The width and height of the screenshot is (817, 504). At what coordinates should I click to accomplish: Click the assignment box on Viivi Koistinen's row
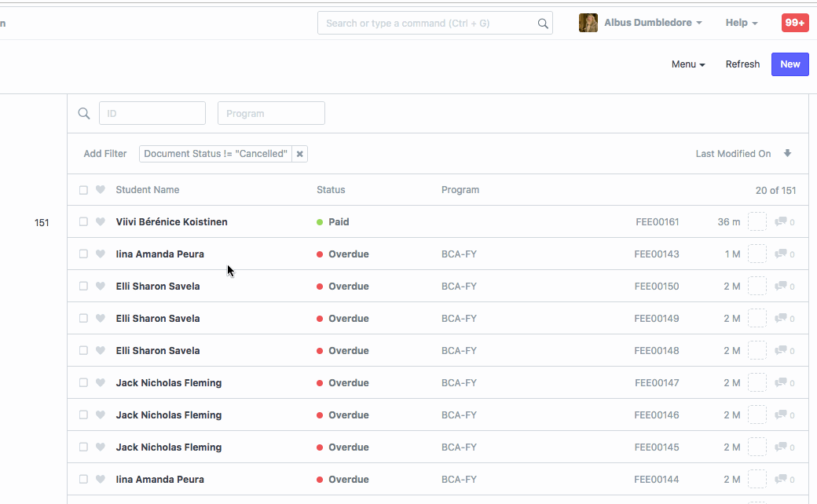pos(757,221)
